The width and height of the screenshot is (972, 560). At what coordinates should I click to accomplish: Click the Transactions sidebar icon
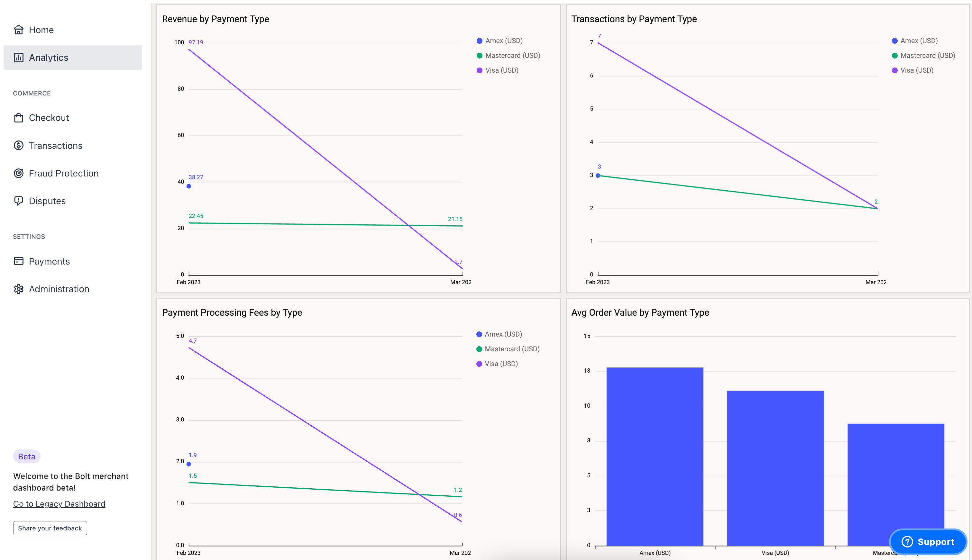point(18,146)
